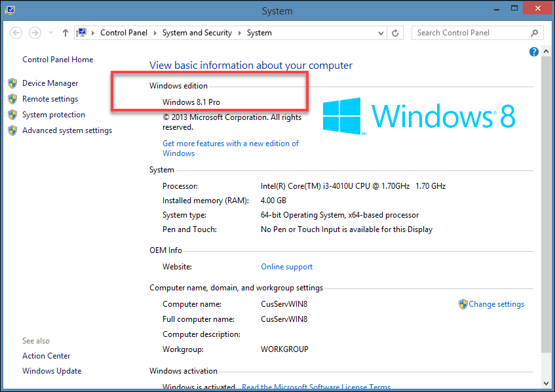Open Action Center under See also
Screen dimensions: 555x392
point(46,356)
